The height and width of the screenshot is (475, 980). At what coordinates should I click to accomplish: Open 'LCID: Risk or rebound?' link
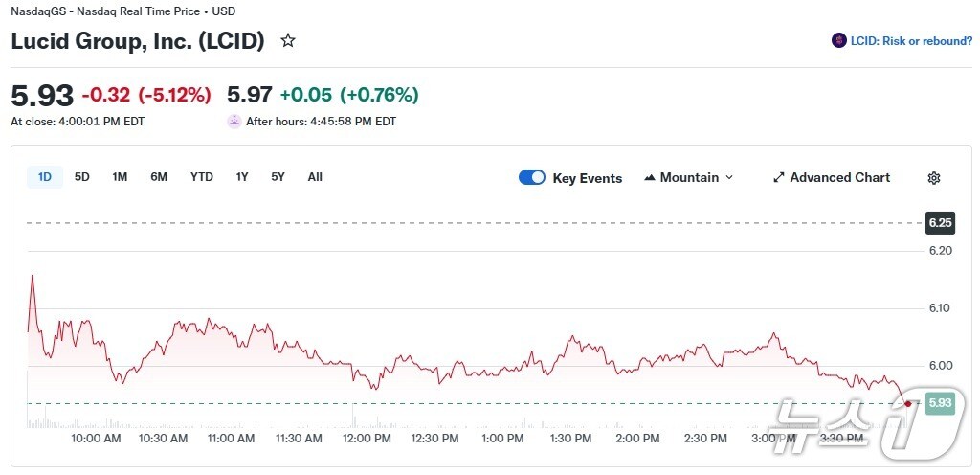click(911, 41)
